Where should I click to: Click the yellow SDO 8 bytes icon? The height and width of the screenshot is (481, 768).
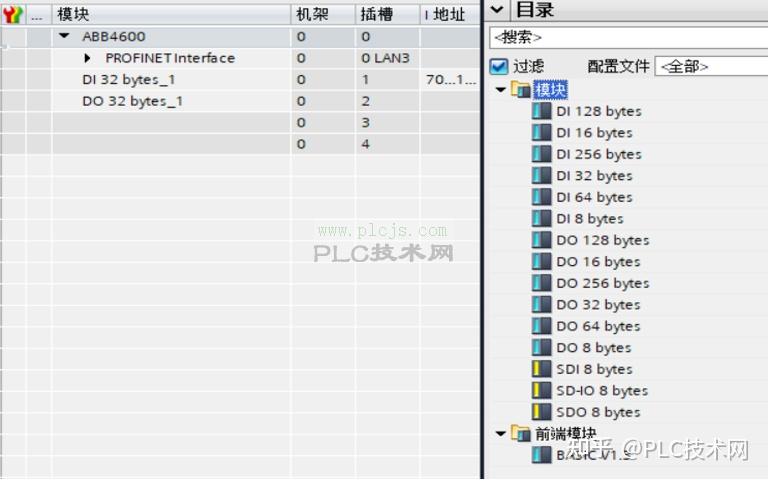point(541,412)
